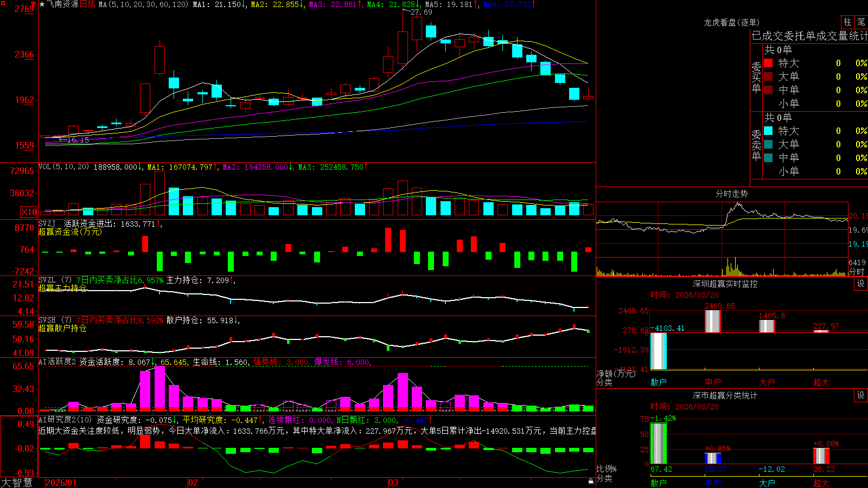Click 时间: 2026/03/20 in 深圳超赢实时监控

[685, 295]
